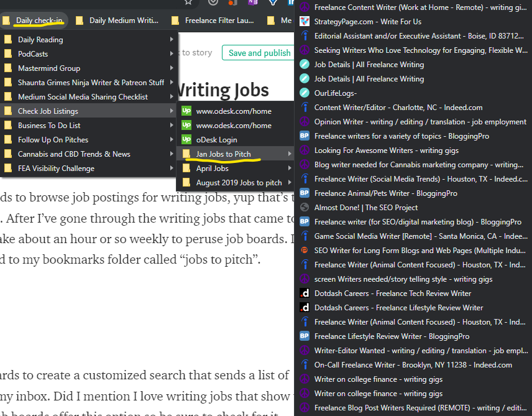Open the oDesk Login bookmark
This screenshot has height=416, width=532.
pos(235,139)
